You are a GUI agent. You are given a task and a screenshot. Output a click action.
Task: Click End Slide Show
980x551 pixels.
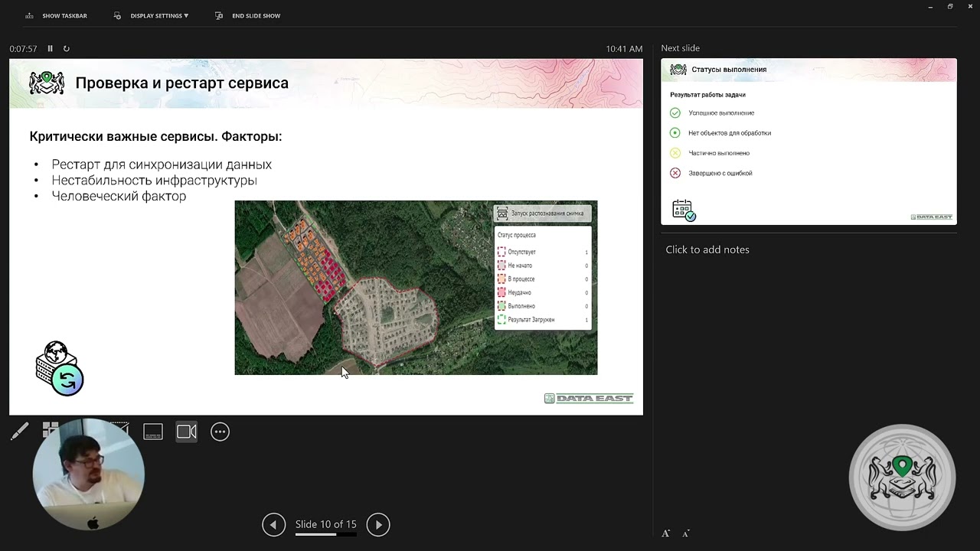[x=248, y=15]
